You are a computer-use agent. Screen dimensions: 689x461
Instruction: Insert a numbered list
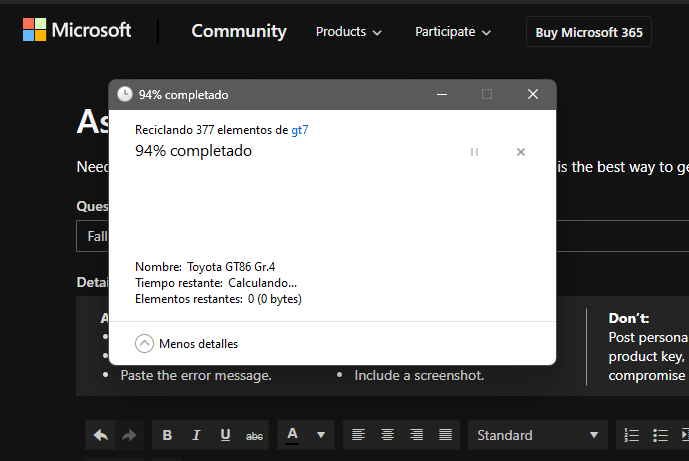point(631,435)
